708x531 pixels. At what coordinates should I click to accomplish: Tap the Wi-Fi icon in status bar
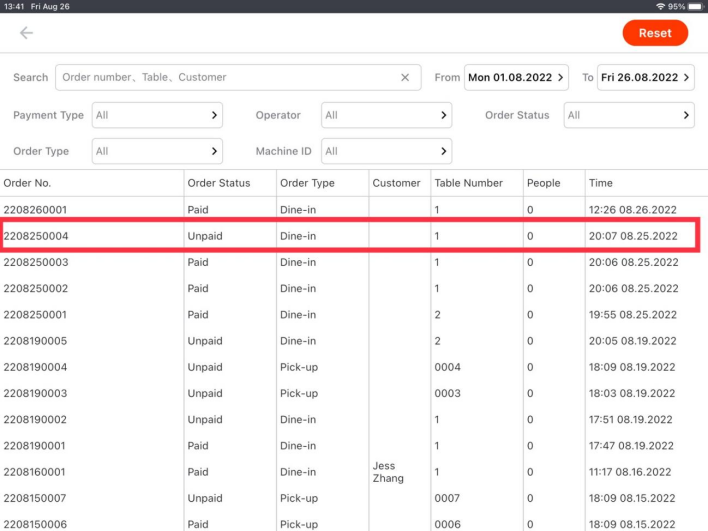660,6
